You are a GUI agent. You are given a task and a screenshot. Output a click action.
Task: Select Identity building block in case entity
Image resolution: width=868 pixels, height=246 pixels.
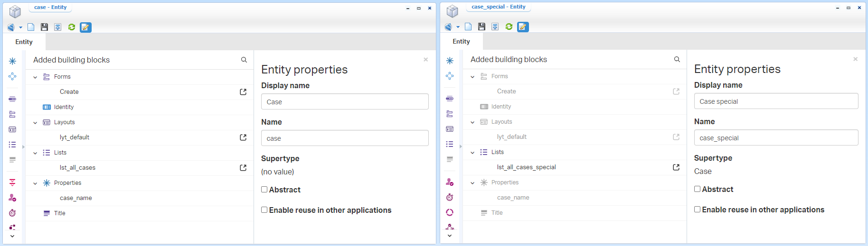(x=64, y=107)
